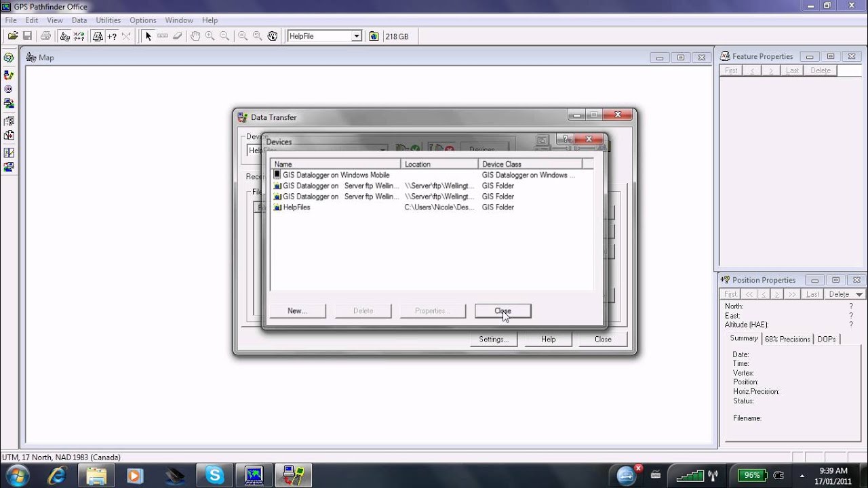This screenshot has width=868, height=488.
Task: Click Close in the Devices dialog
Action: tap(502, 310)
